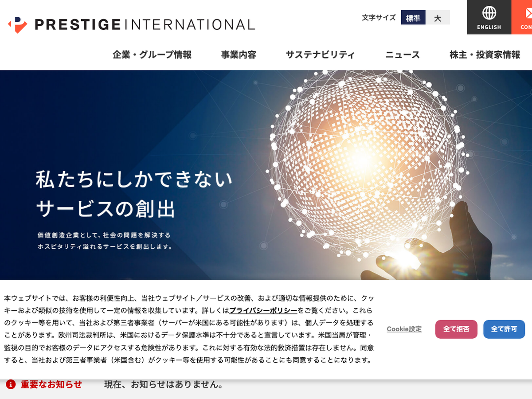Open Cookie設定 preferences
532x399 pixels.
[x=404, y=329]
